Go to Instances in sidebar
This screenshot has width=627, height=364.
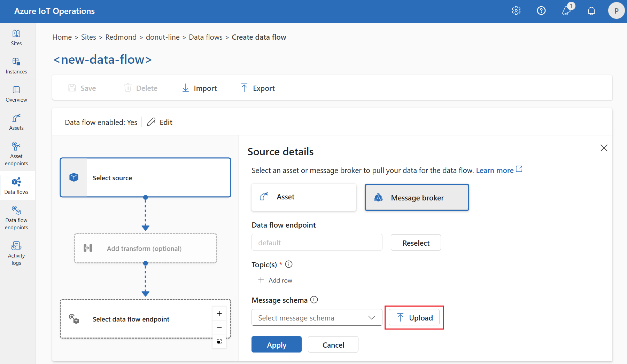tap(16, 66)
